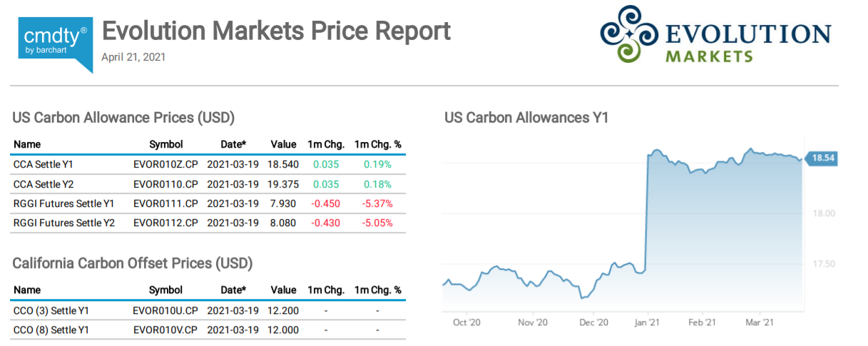Click the EVOR0112.CP symbol
Screen dimensions: 868x346
(x=165, y=223)
